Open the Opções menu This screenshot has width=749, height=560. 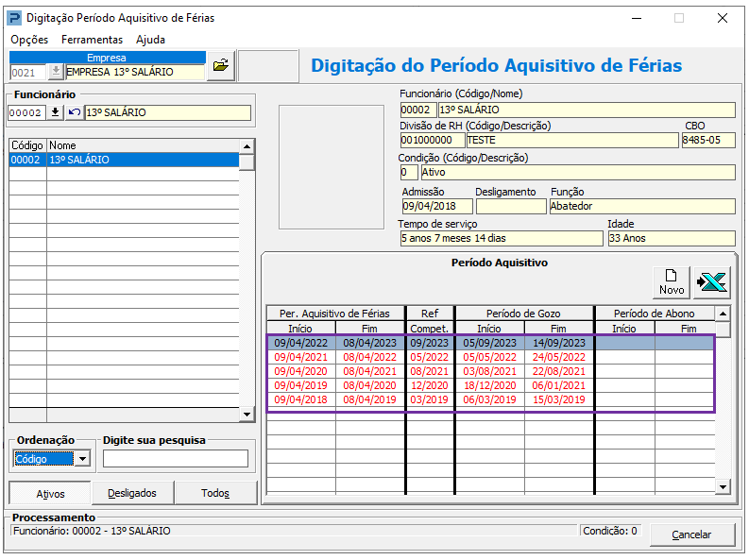pos(29,40)
